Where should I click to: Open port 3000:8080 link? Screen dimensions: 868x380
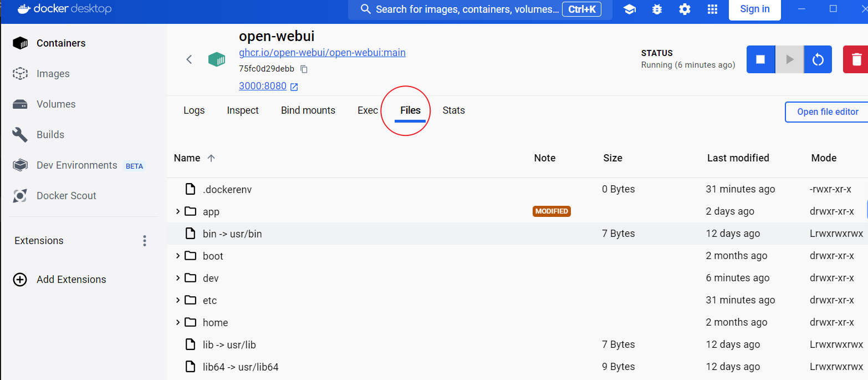tap(263, 86)
